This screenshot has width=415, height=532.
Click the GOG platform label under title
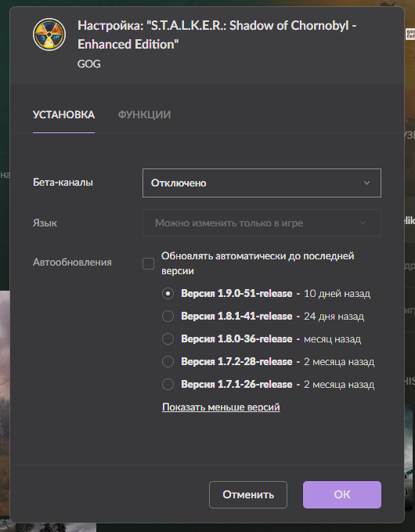pos(88,63)
